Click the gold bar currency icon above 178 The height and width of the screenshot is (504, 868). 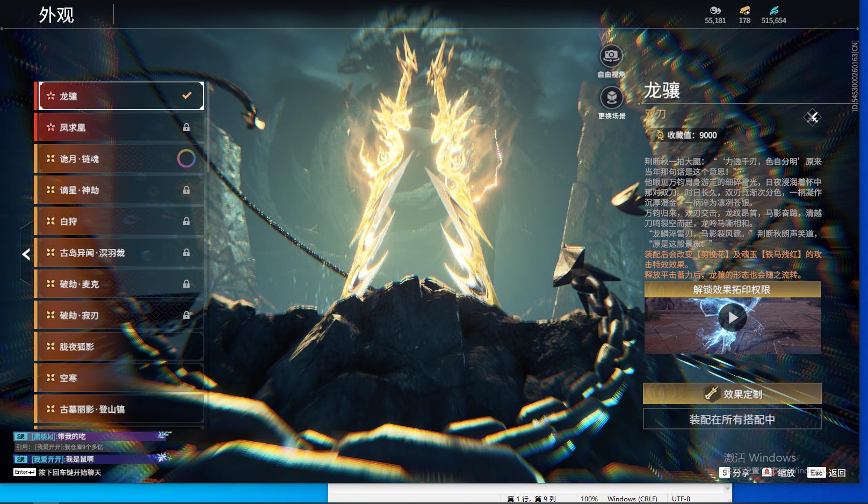(744, 10)
